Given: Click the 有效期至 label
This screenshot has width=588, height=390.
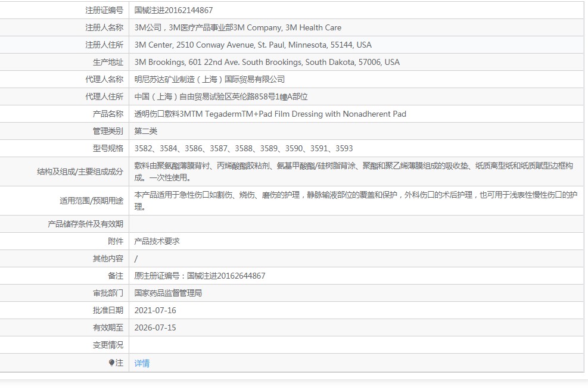Looking at the screenshot, I should click(108, 327).
